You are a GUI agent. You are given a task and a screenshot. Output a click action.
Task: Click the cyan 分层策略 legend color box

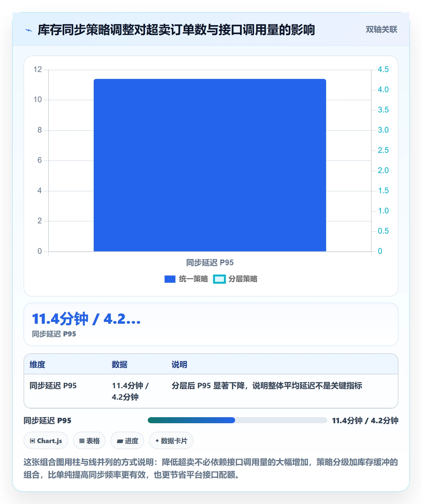tap(219, 279)
